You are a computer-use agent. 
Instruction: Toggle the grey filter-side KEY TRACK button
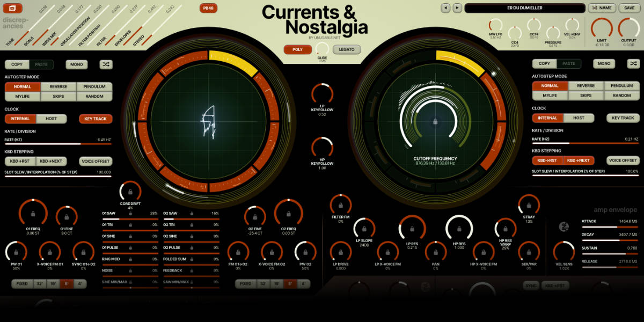pyautogui.click(x=623, y=118)
